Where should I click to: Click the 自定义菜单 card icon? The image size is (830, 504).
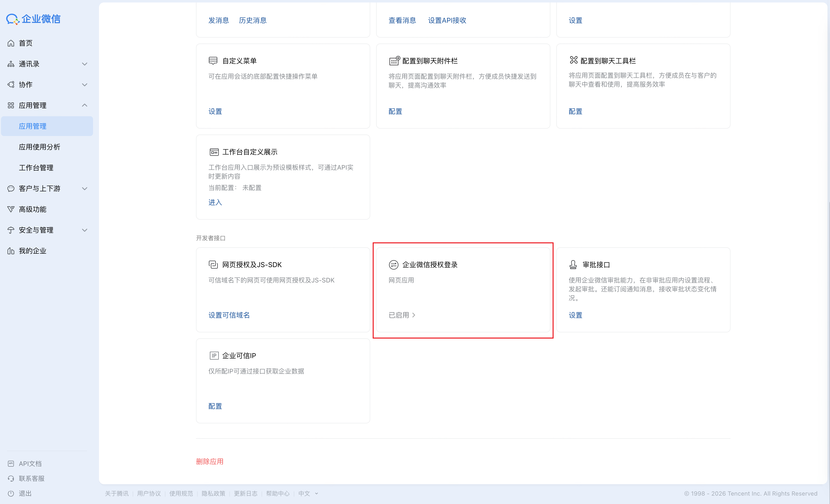213,61
